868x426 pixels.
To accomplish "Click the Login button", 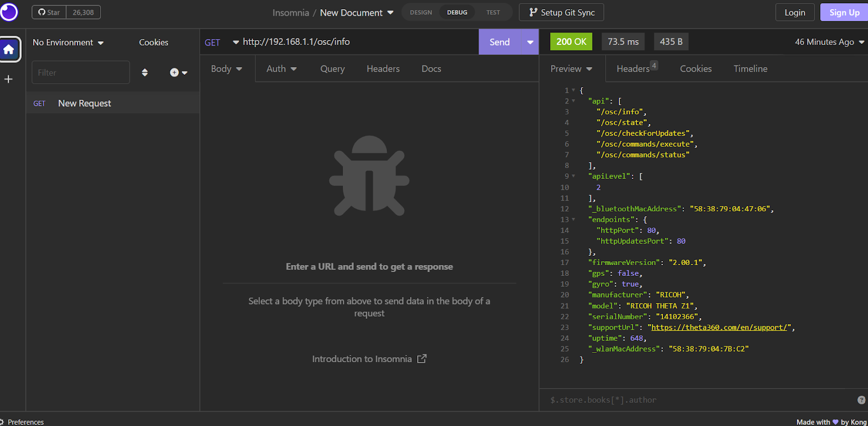I will click(x=795, y=12).
